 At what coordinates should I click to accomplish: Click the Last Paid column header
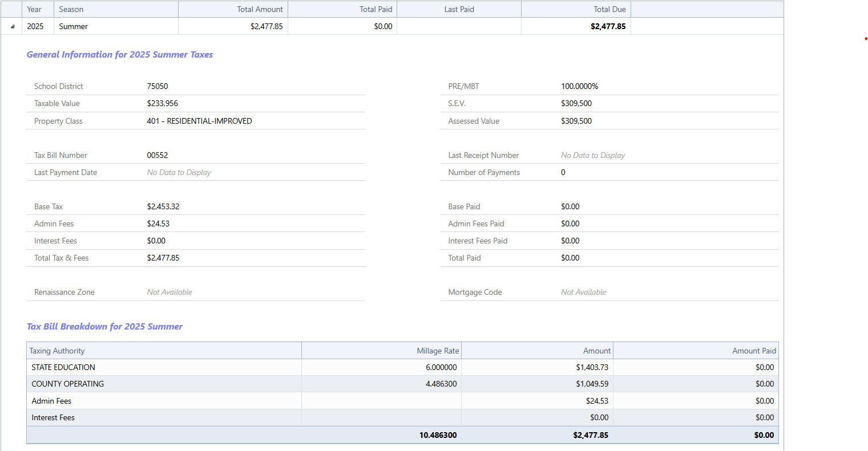(x=459, y=9)
